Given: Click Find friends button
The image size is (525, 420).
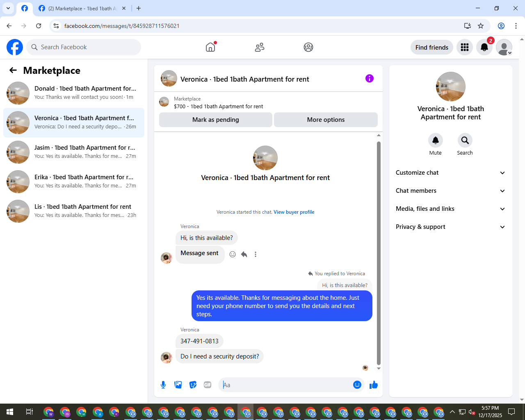Looking at the screenshot, I should tap(432, 48).
